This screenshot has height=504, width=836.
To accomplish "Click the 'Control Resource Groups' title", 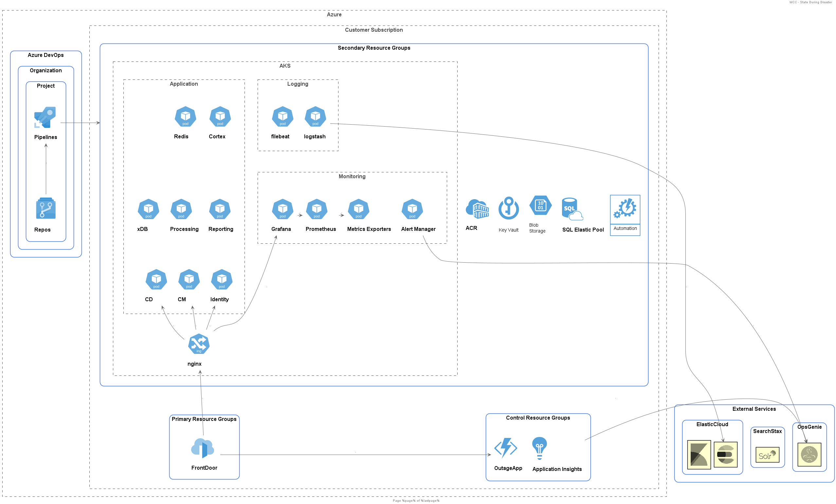I will (538, 418).
